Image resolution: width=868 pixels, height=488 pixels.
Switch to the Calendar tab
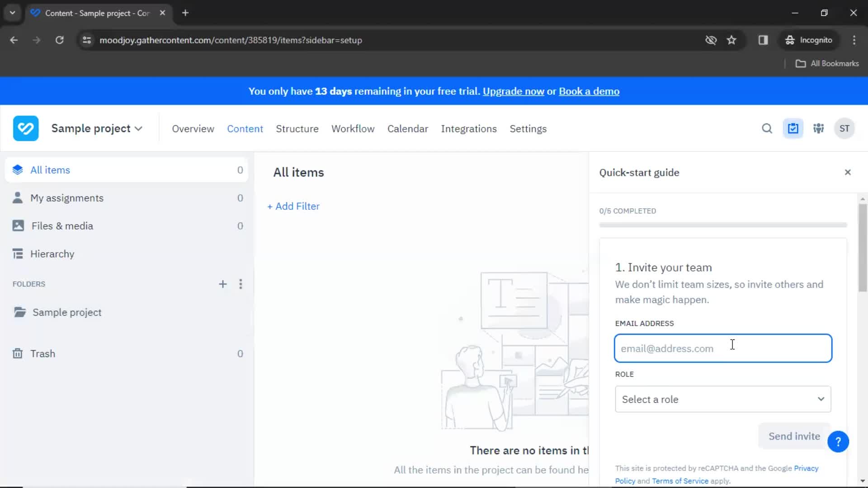(x=408, y=128)
